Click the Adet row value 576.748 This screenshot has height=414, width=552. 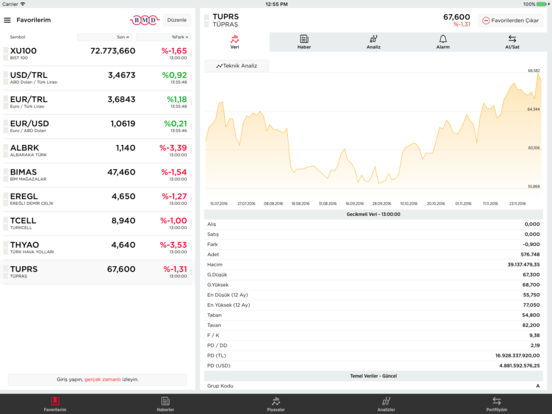[x=530, y=255]
